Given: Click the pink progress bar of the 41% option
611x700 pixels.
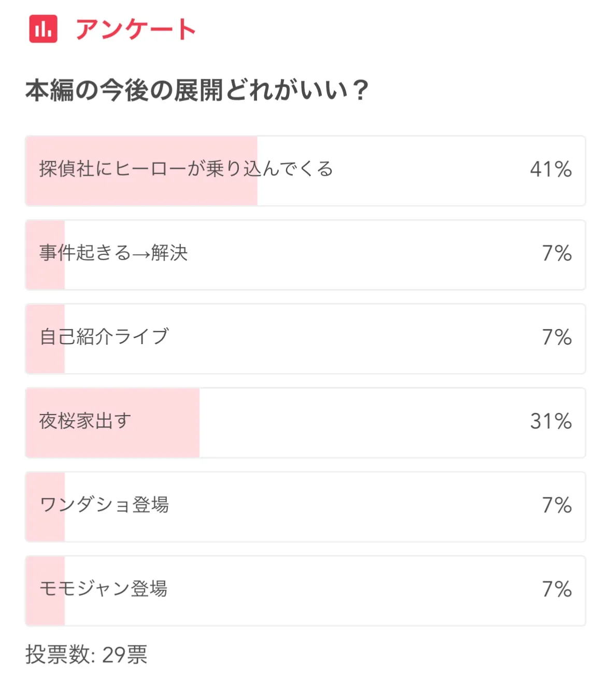Looking at the screenshot, I should 141,193.
